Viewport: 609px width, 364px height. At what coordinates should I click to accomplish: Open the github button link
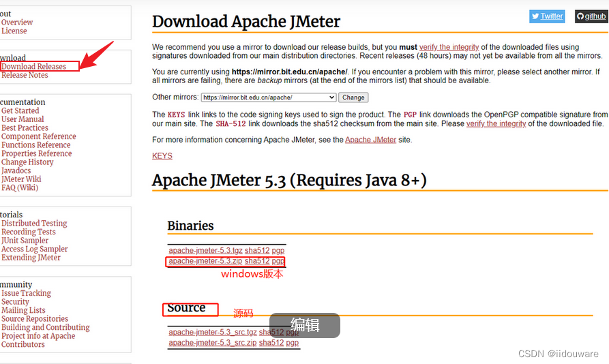pyautogui.click(x=591, y=16)
